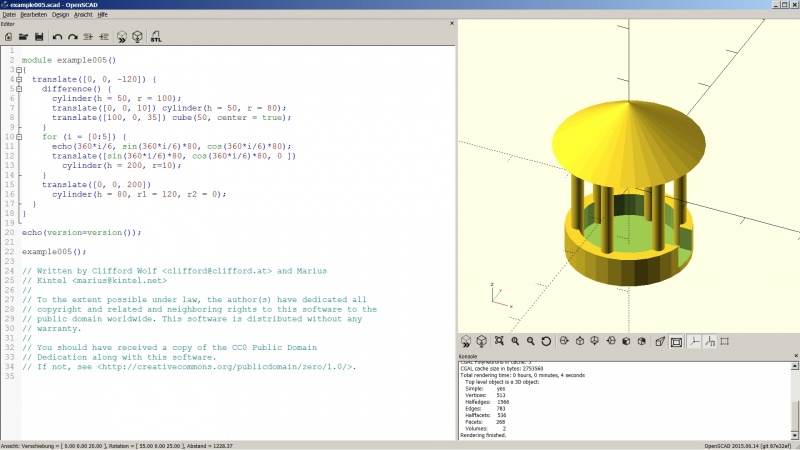The height and width of the screenshot is (450, 800).
Task: Collapse the for loop fold at line 10
Action: click(19, 137)
